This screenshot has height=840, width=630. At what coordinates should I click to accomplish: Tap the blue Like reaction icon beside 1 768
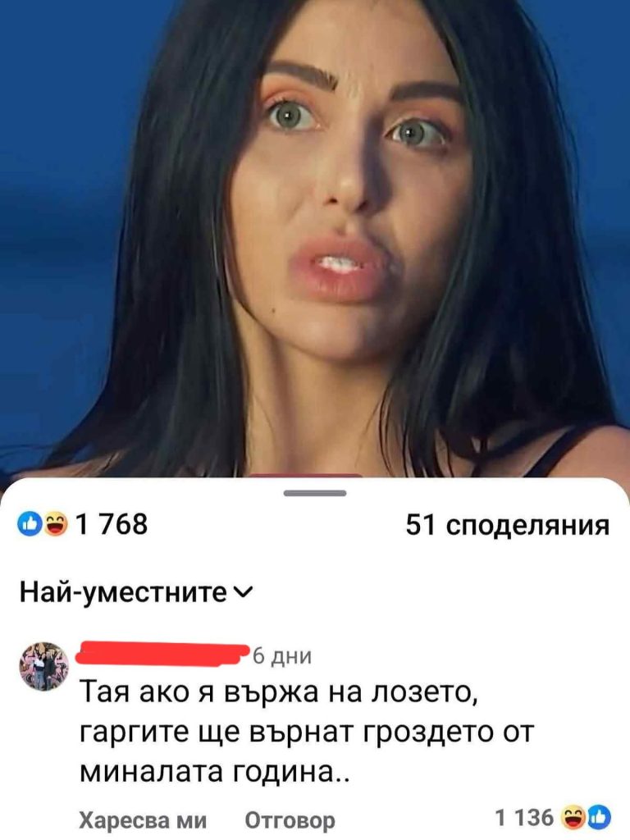(30, 523)
